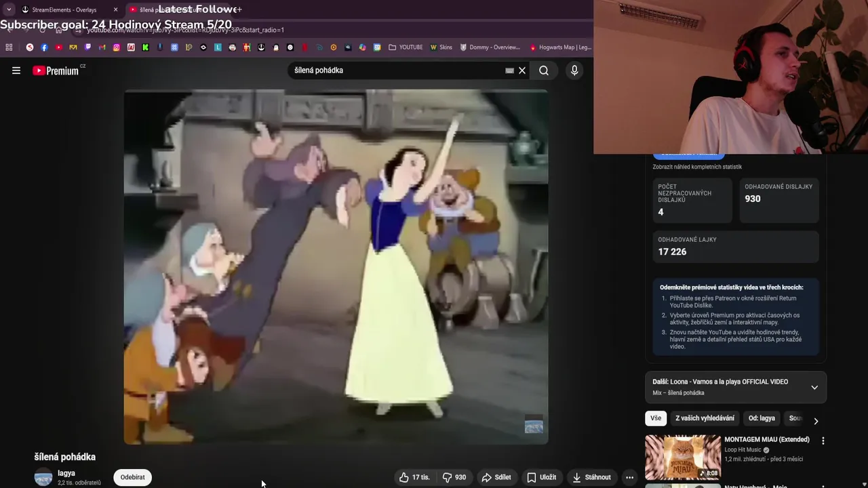Open the teal L bookmark icon
This screenshot has height=488, width=868.
[218, 47]
